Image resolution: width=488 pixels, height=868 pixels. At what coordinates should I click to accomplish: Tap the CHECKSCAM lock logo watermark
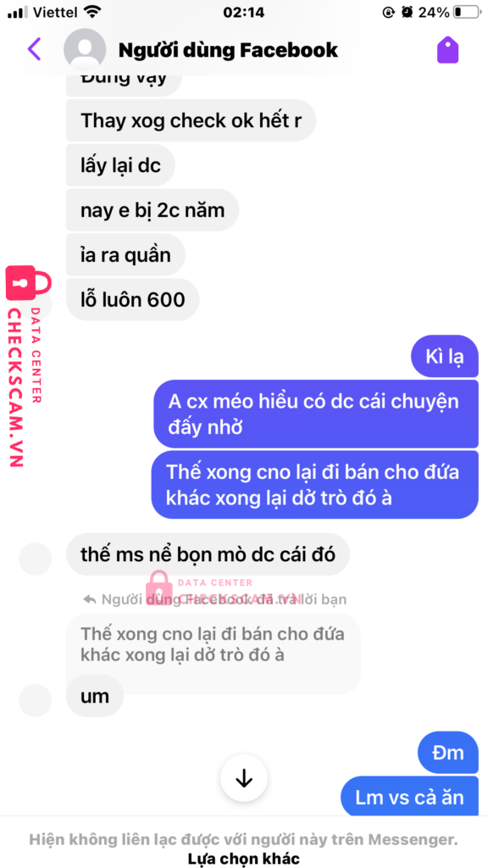click(29, 283)
